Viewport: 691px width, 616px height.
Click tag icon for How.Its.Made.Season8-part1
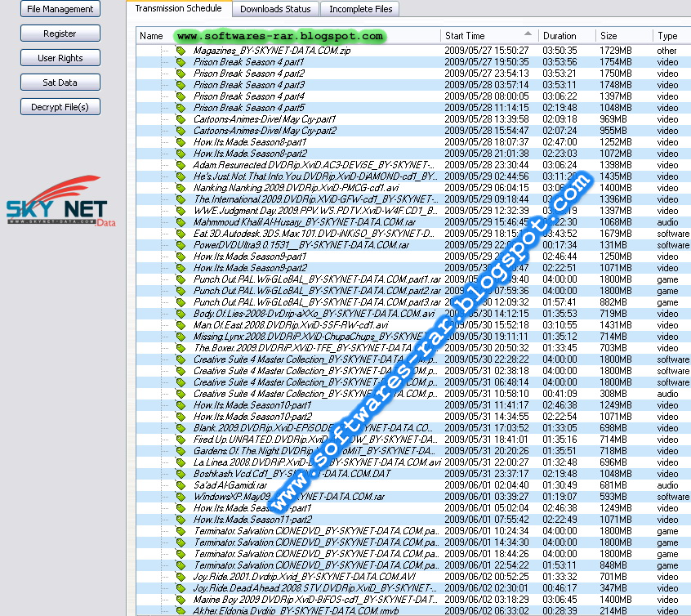tap(181, 142)
